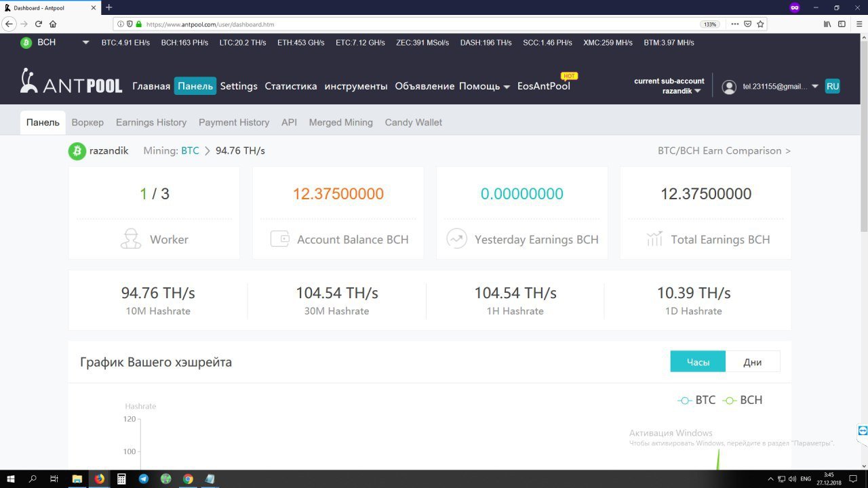This screenshot has width=868, height=488.
Task: Switch to the Candy Wallet tab
Action: [x=414, y=123]
